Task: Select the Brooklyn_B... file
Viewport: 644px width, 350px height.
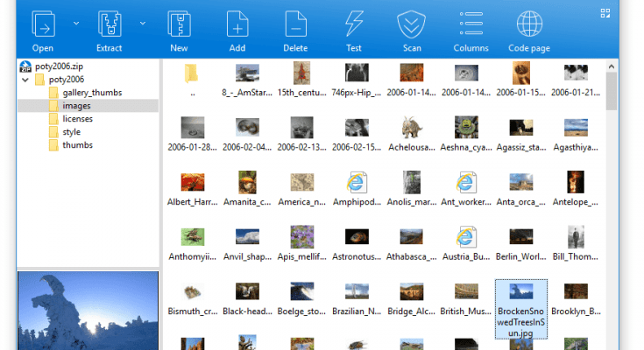Action: click(x=576, y=298)
